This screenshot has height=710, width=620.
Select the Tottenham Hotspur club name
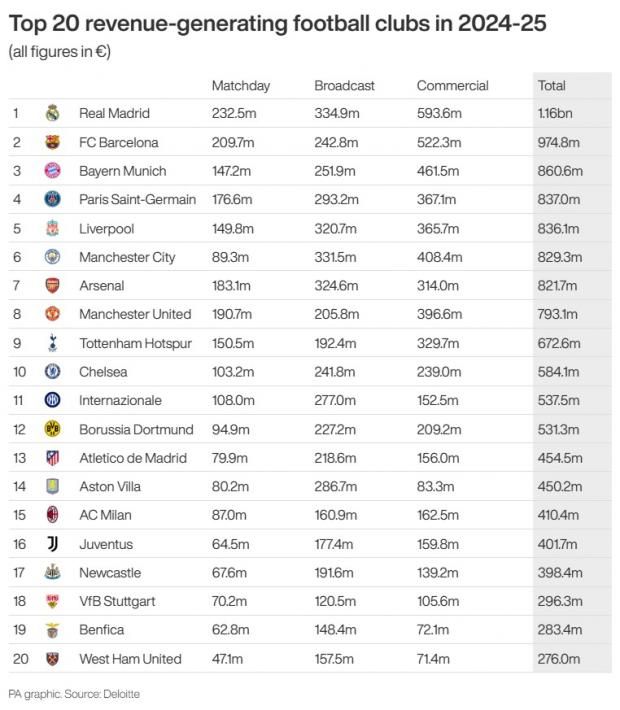point(135,343)
